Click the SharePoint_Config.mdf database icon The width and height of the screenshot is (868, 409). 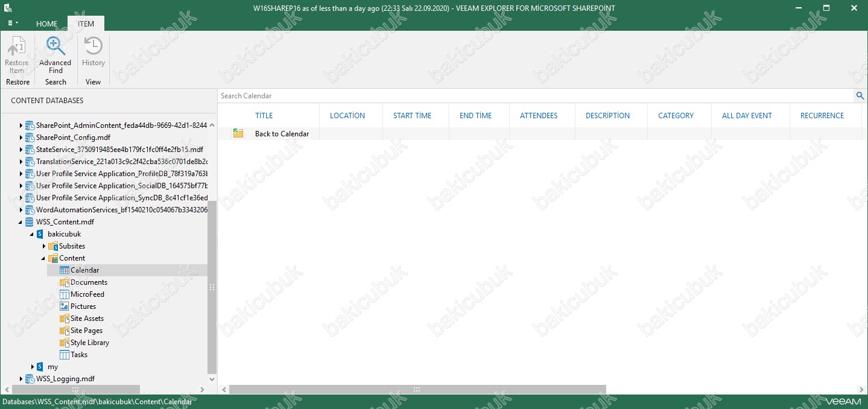[30, 138]
